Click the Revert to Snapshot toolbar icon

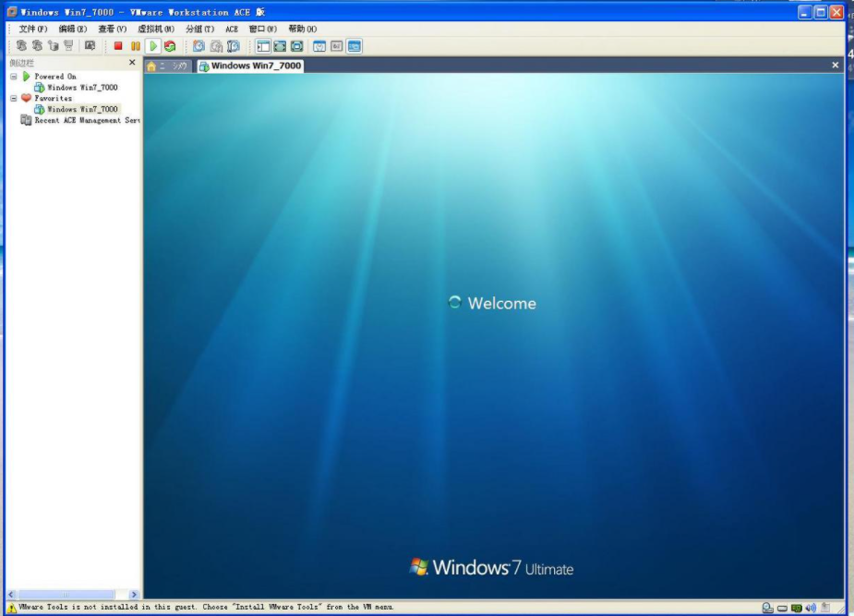coord(216,46)
